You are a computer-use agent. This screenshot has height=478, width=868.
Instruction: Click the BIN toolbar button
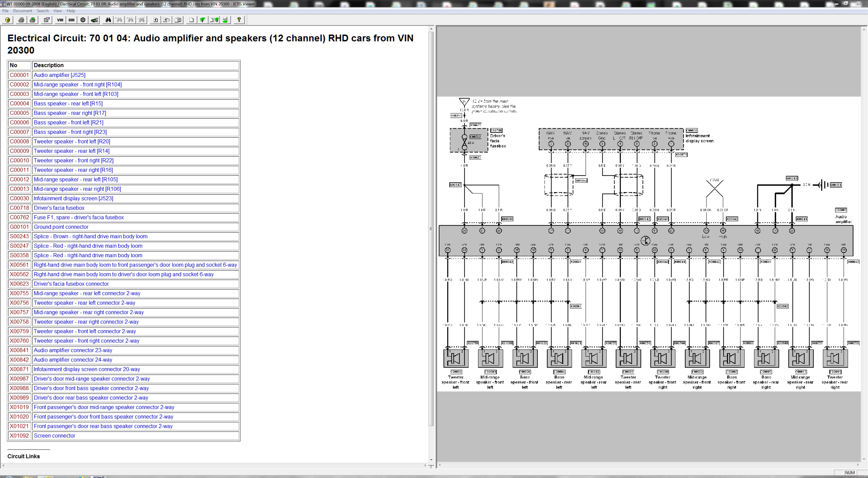tap(71, 20)
